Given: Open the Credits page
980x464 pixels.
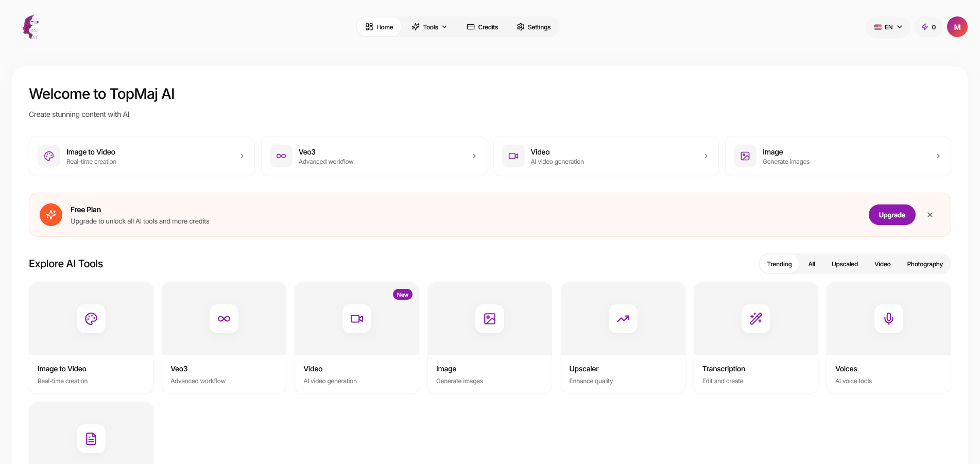Looking at the screenshot, I should (x=483, y=27).
